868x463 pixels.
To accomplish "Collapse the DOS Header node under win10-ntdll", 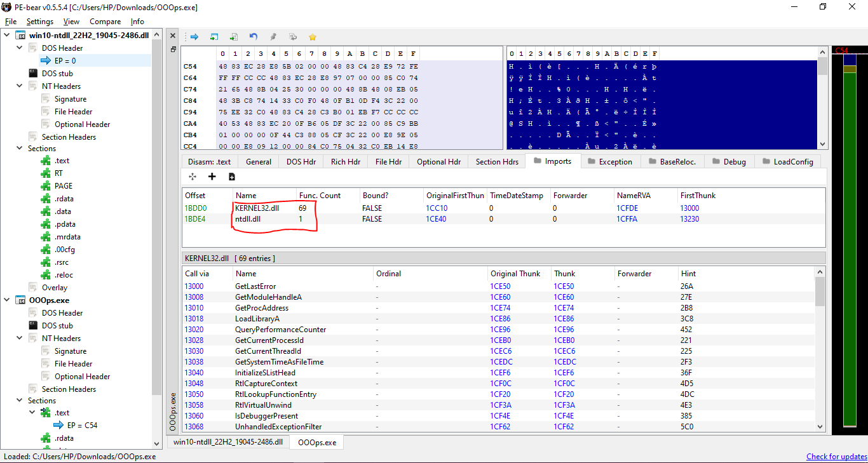I will [20, 48].
